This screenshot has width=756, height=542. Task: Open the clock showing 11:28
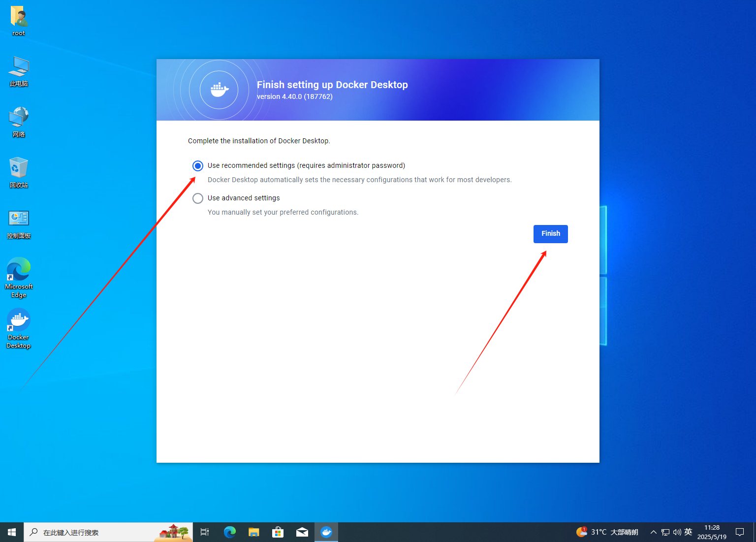[x=712, y=532]
